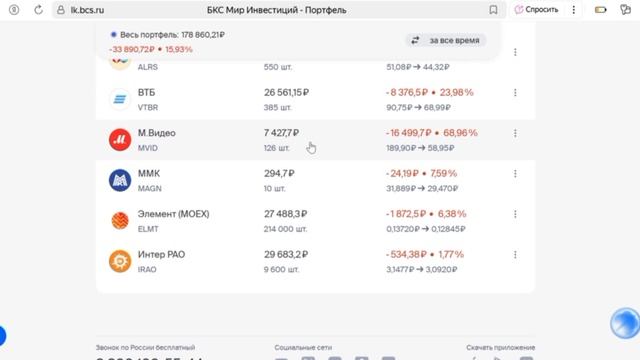This screenshot has height=360, width=640.
Task: Click the Элемент (MOEX) orange logo
Action: 120,220
